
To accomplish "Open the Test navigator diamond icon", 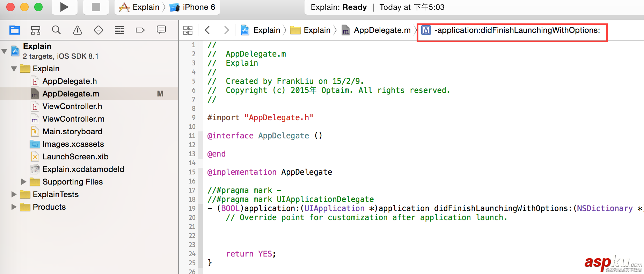I will tap(98, 30).
